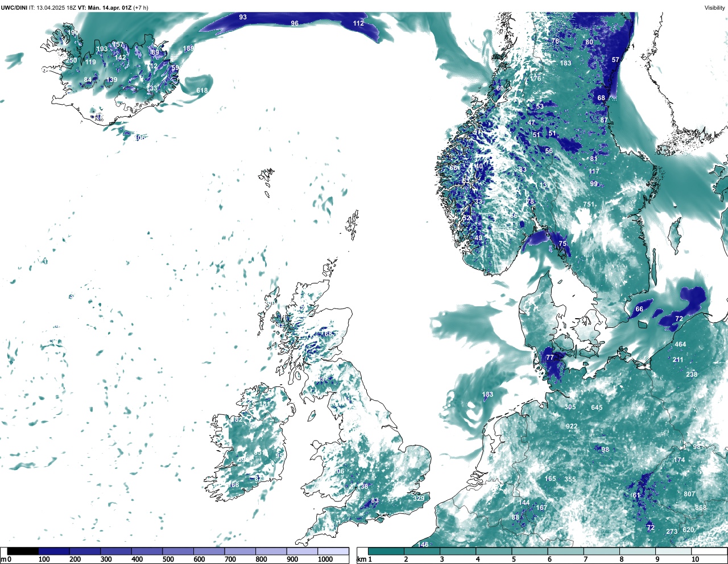
Task: Click the 100–200 m dark navy legend swatch
Action: (54, 551)
